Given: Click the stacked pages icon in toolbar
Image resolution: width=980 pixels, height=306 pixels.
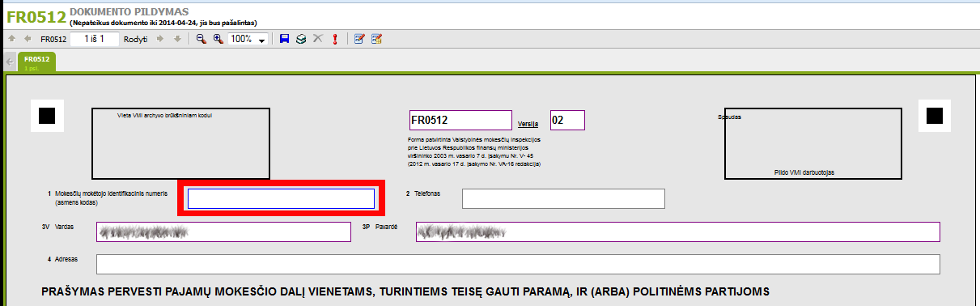Looking at the screenshot, I should click(301, 39).
